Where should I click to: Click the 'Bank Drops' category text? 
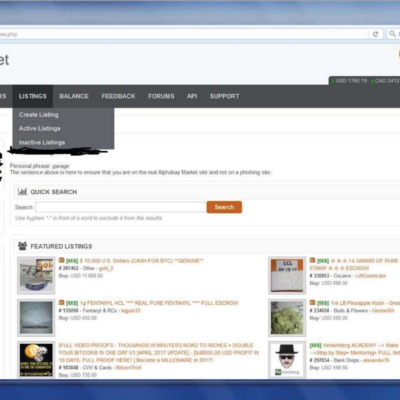point(346,360)
